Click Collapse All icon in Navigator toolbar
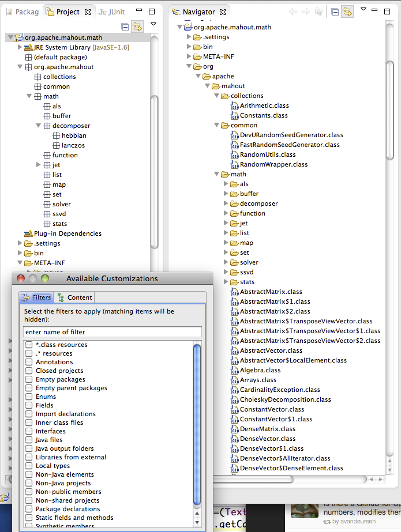 click(x=335, y=12)
